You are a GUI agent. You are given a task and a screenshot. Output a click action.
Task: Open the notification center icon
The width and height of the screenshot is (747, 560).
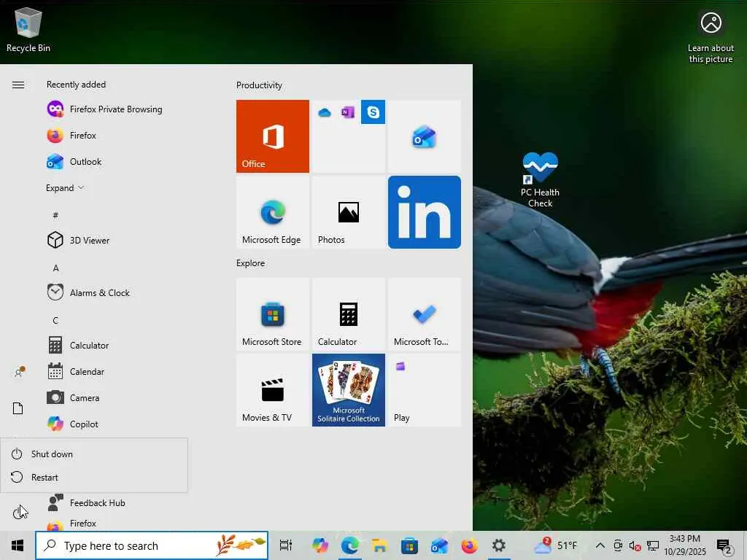(724, 545)
